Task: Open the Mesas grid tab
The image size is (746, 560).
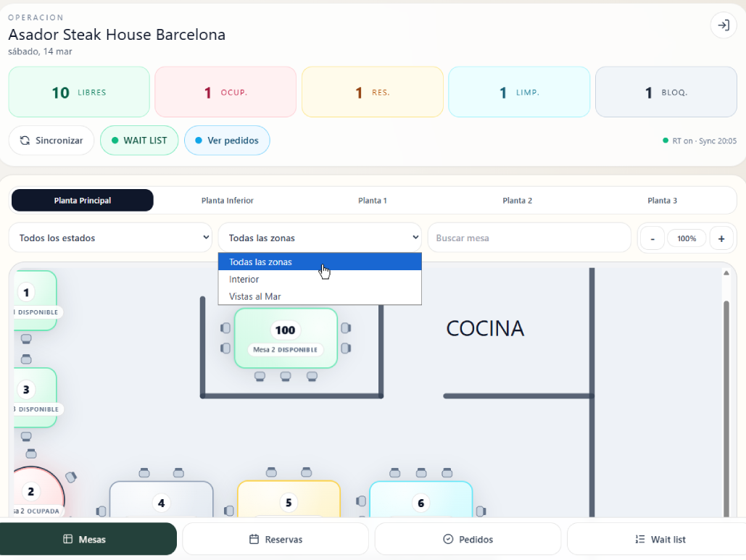Action: coord(88,539)
